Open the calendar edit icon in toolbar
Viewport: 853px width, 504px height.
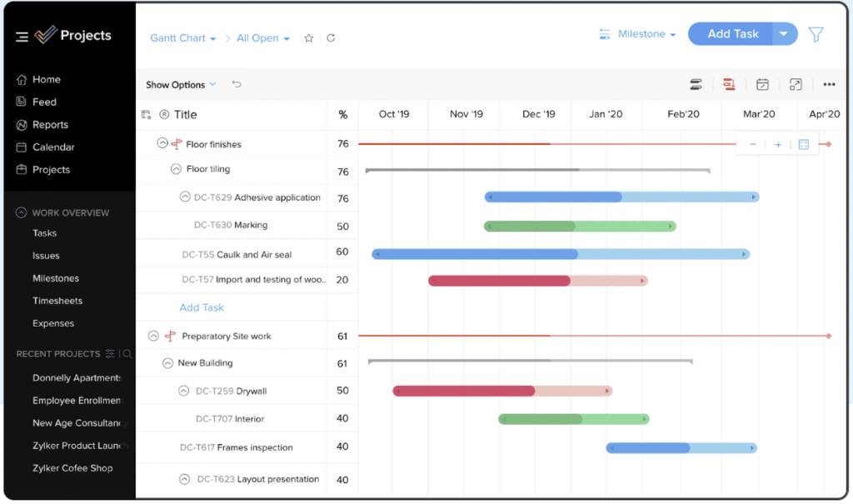[762, 84]
